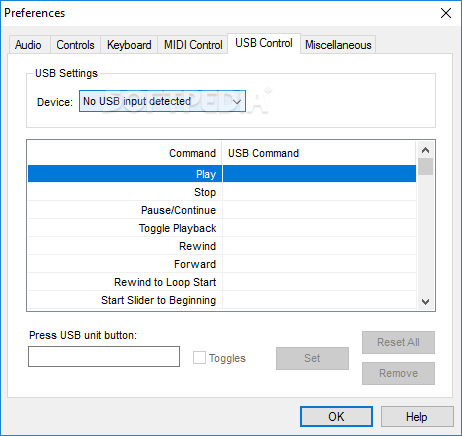Screen dimensions: 462x436
Task: Close the Preferences dialog
Action: [x=446, y=13]
